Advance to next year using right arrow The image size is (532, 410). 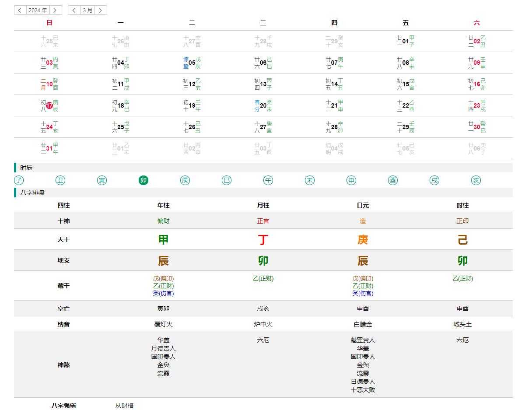(x=56, y=10)
